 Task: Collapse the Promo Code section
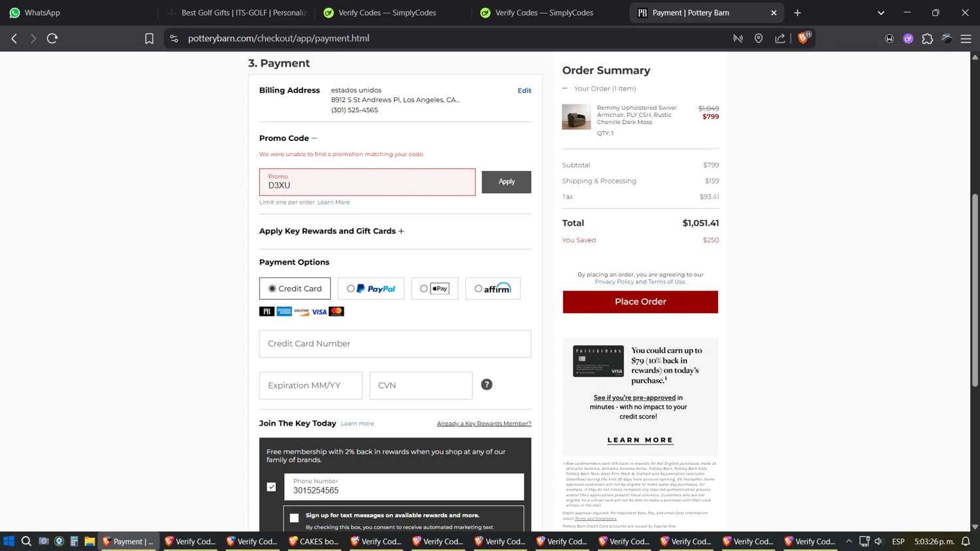(x=314, y=138)
